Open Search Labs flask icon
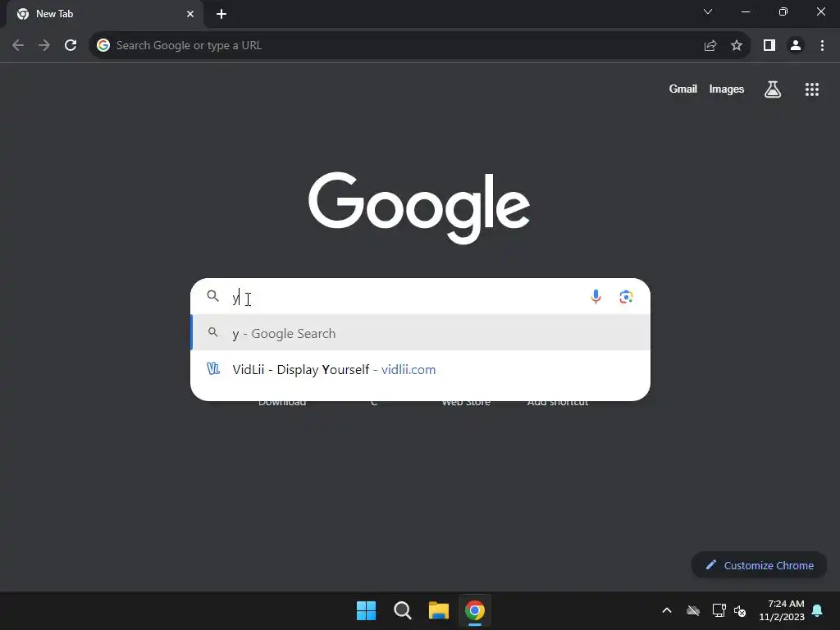840x630 pixels. coord(773,89)
